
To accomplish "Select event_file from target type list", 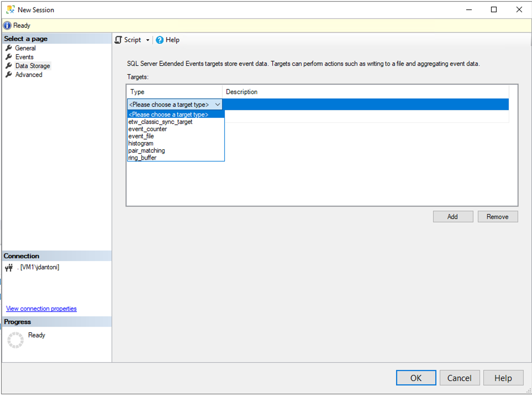I will pos(142,136).
